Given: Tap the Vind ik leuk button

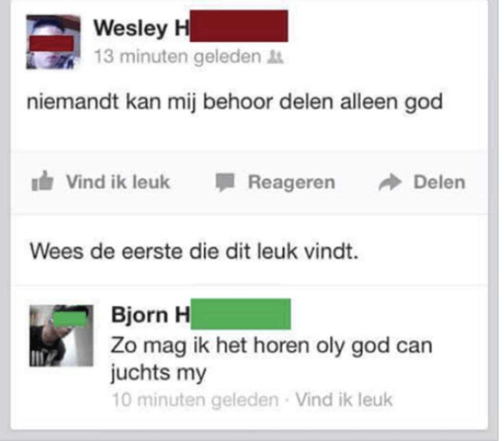Looking at the screenshot, I should [101, 182].
